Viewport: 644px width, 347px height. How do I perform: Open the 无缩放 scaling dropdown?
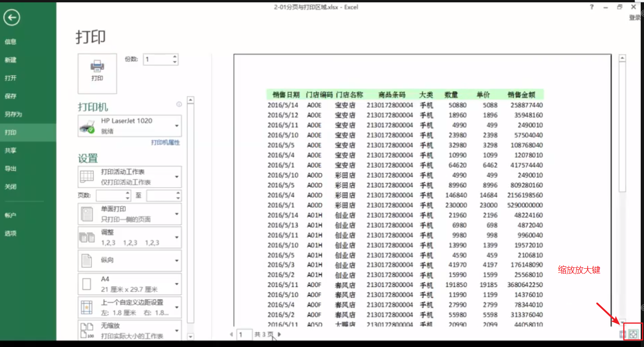pos(129,330)
